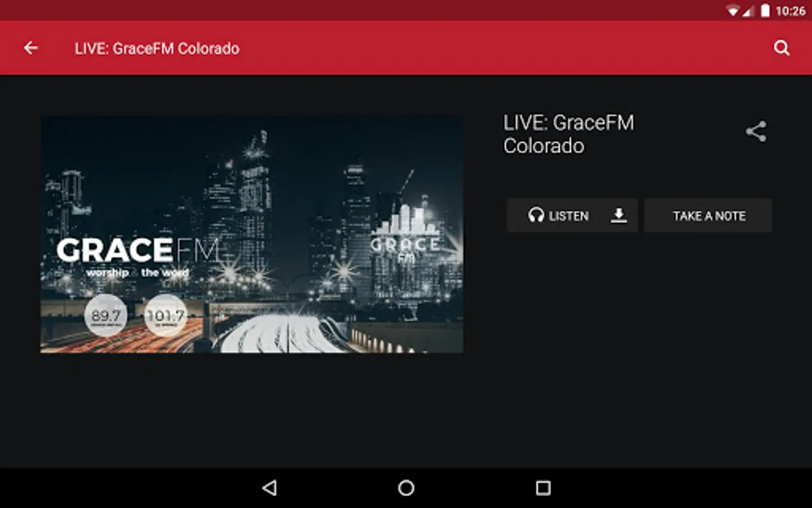
Task: Tap the cellular signal indicator
Action: click(748, 11)
